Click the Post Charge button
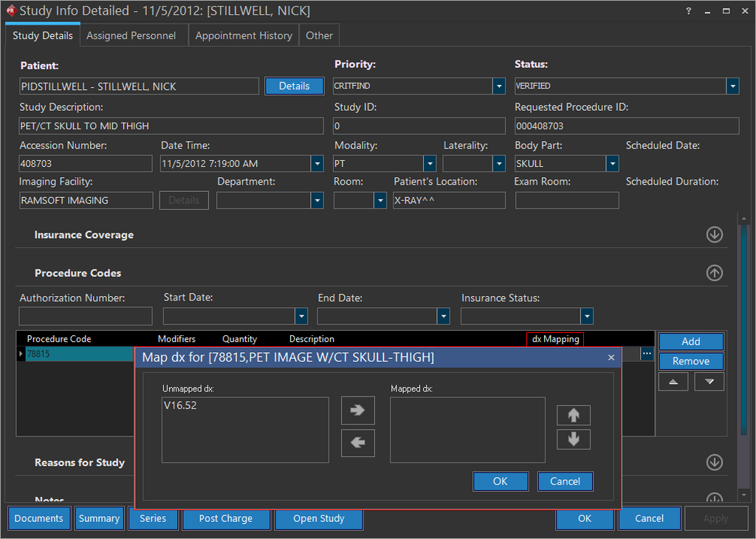Image resolution: width=756 pixels, height=539 pixels. (225, 518)
